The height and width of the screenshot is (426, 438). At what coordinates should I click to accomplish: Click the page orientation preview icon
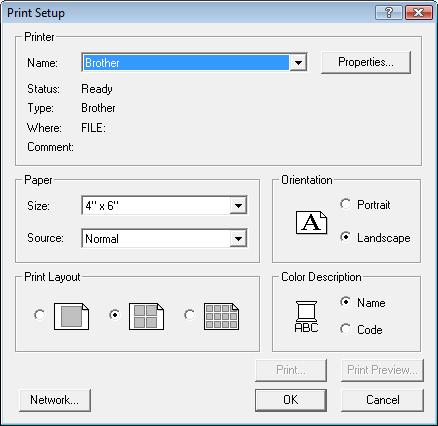(x=311, y=222)
